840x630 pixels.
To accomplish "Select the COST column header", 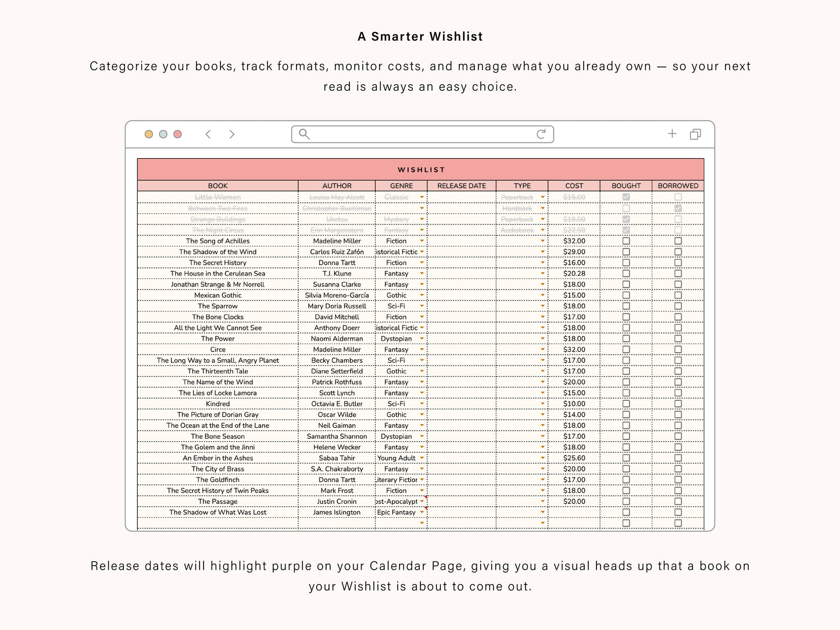I will (x=574, y=185).
